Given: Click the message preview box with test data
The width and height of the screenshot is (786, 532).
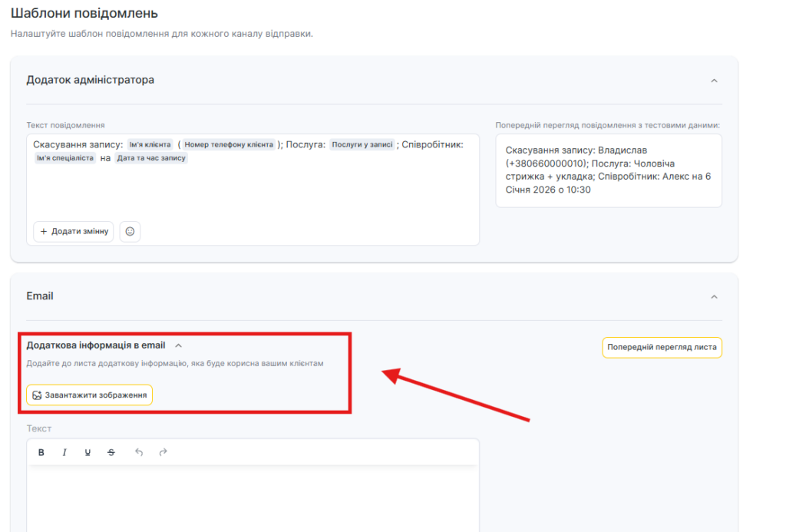Looking at the screenshot, I should tap(608, 170).
